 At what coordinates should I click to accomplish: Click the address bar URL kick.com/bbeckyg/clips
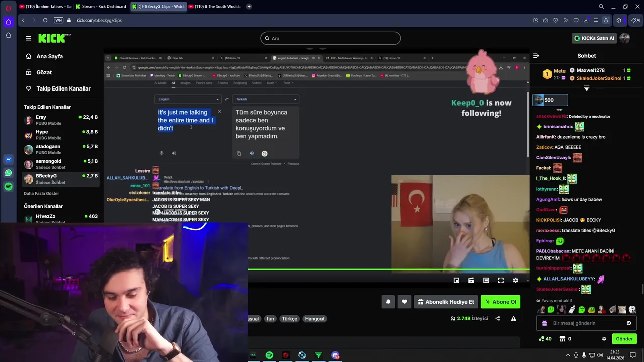(x=99, y=20)
